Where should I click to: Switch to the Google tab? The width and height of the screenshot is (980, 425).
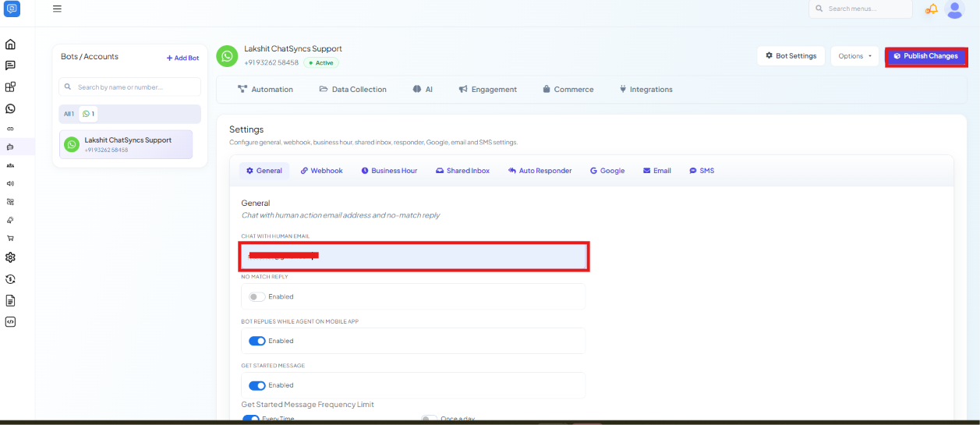point(607,171)
